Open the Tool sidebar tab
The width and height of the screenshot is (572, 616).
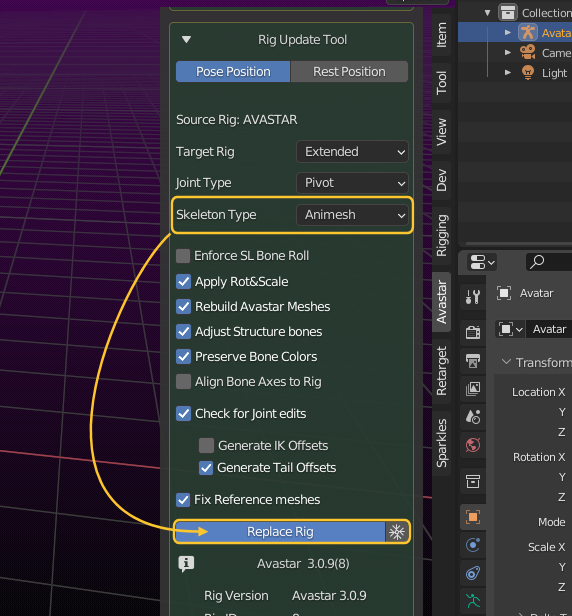click(x=442, y=82)
